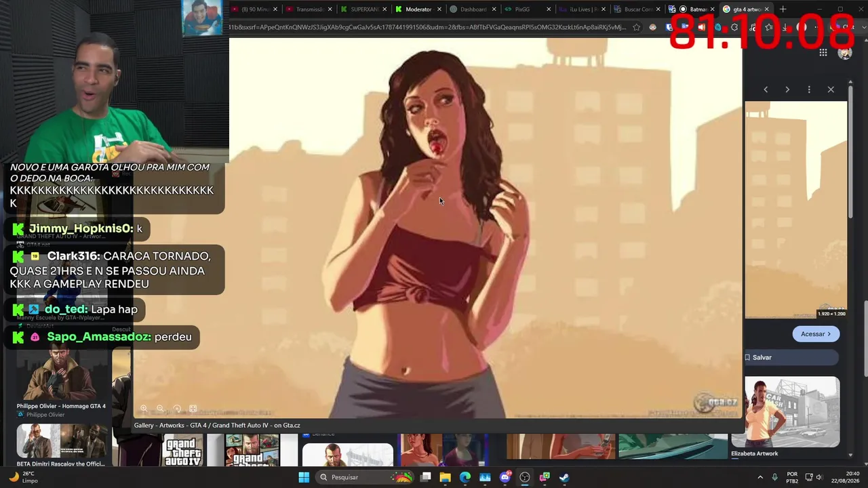
Task: Switch to the Batman tab
Action: (692, 9)
